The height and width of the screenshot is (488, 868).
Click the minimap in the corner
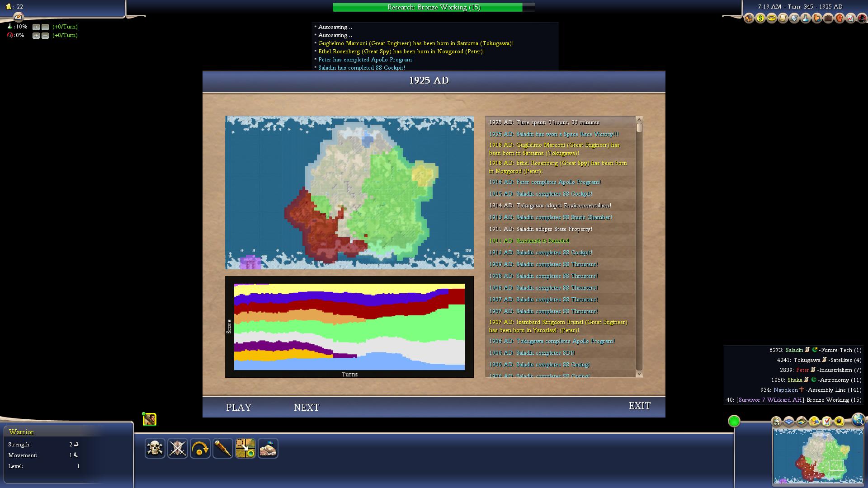(818, 456)
